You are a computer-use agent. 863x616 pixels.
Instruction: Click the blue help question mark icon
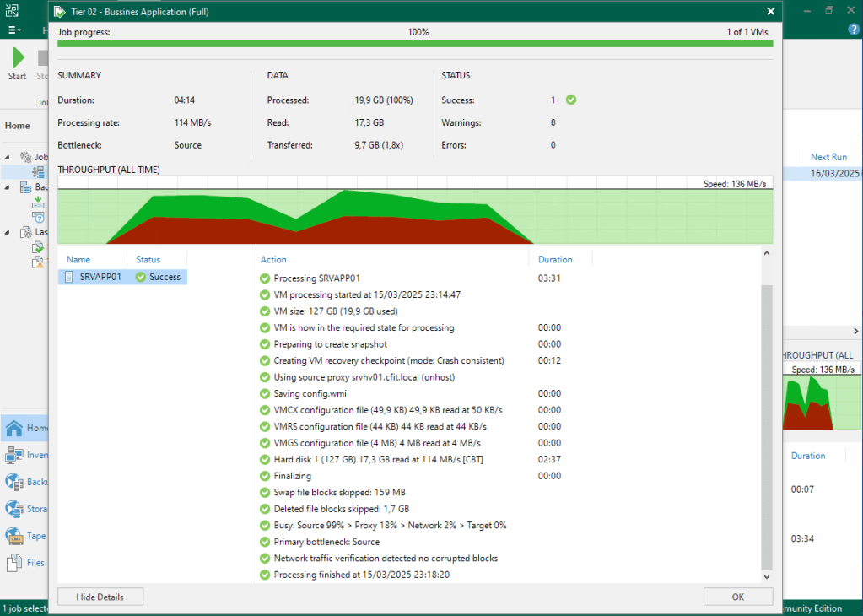(853, 30)
